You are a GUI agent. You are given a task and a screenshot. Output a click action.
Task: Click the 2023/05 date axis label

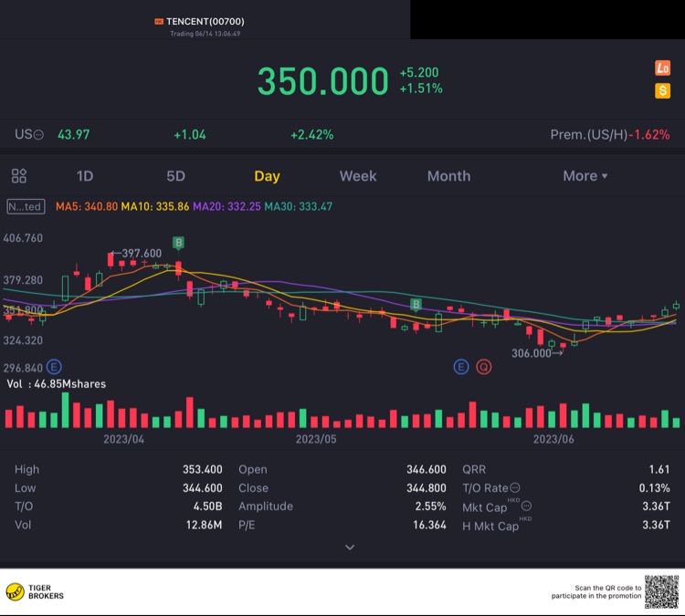tap(316, 439)
